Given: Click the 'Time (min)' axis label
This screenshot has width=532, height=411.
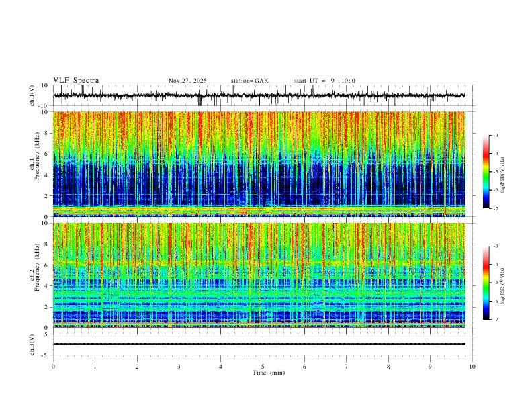Looking at the screenshot, I should [269, 373].
